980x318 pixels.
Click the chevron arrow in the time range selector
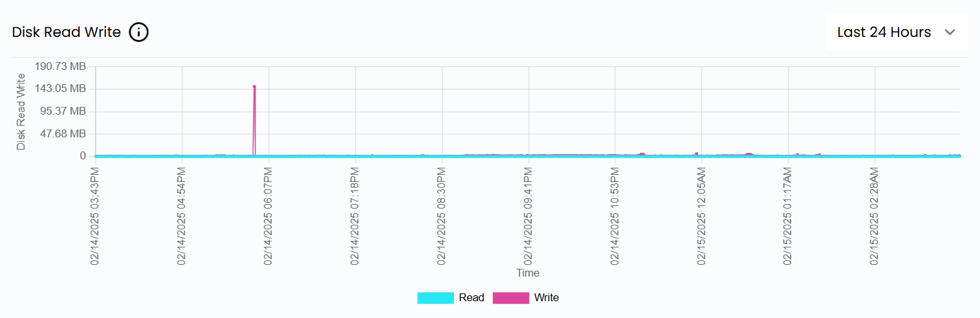click(950, 32)
